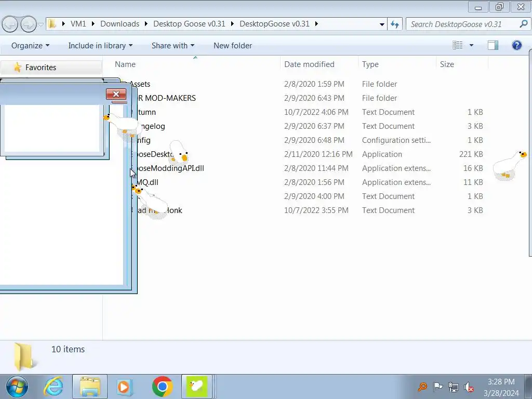Screen dimensions: 532x399
Task: Launch Internet Explorer from the taskbar
Action: tap(54, 387)
